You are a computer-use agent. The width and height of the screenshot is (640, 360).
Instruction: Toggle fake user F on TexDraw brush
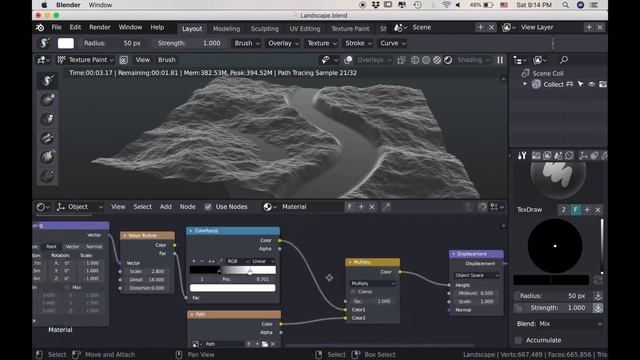point(576,209)
